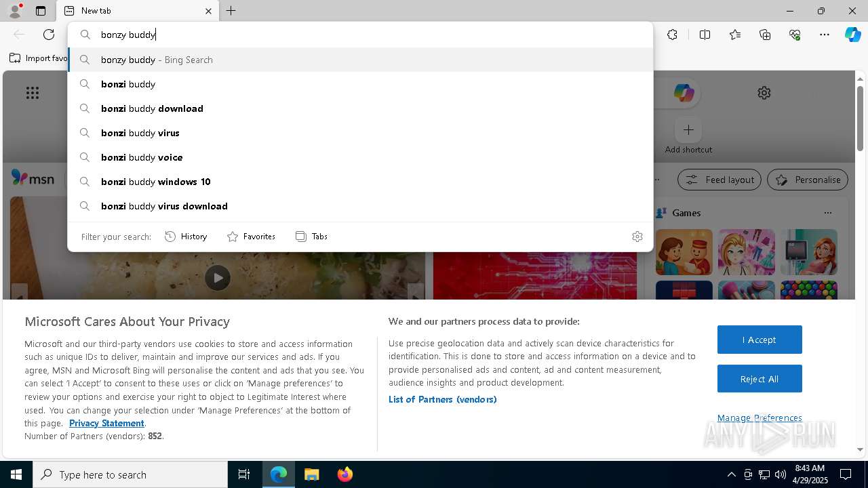The image size is (868, 488).
Task: Open the List of Partners (vendors) link
Action: [x=443, y=399]
